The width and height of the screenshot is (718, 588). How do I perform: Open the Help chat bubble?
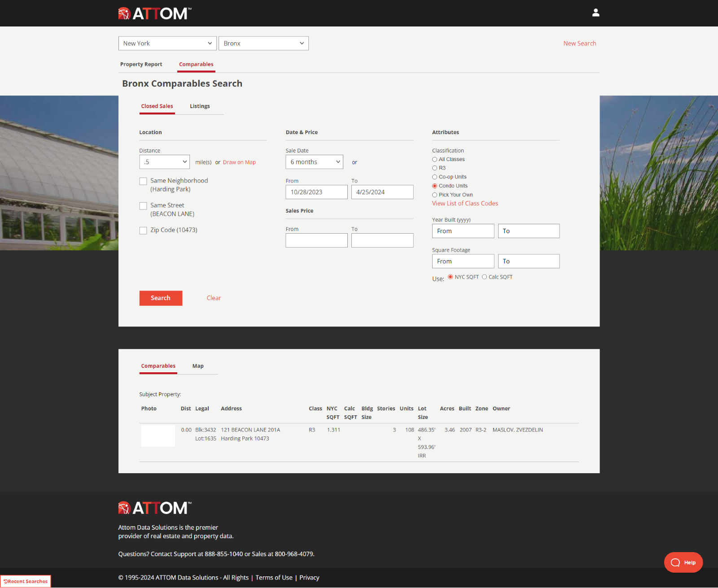(683, 562)
